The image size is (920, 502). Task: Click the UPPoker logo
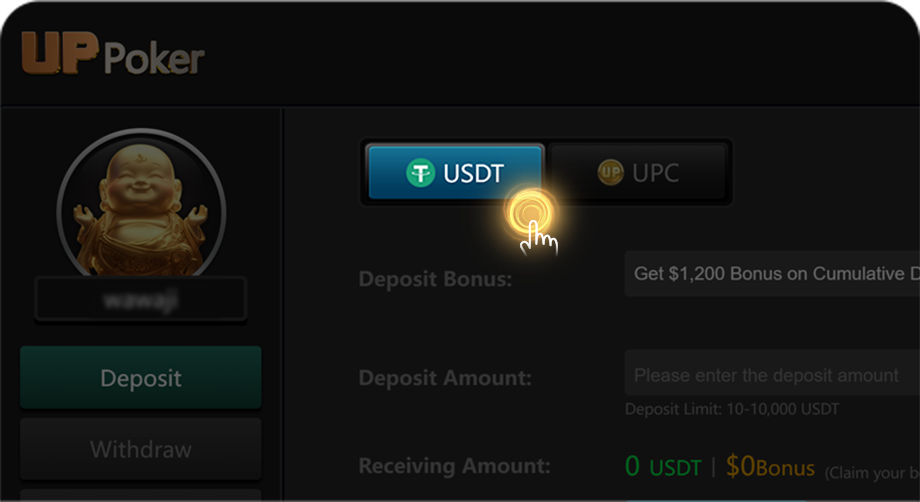click(x=112, y=56)
